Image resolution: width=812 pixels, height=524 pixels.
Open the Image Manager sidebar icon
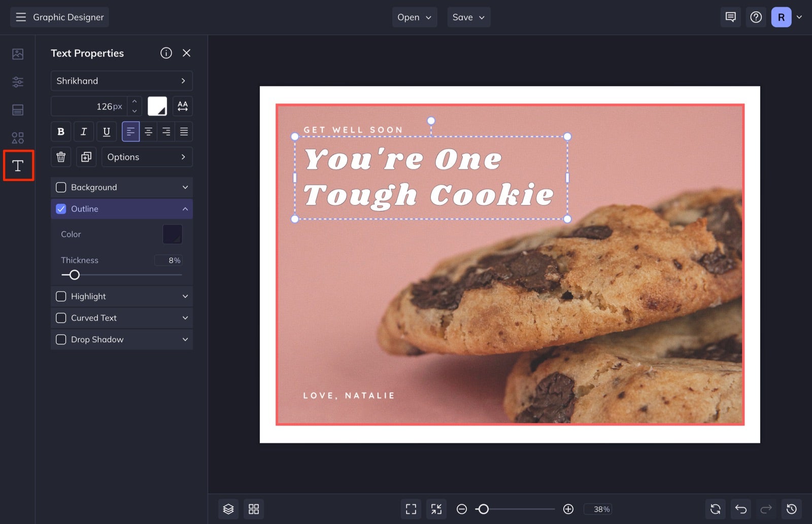[18, 54]
